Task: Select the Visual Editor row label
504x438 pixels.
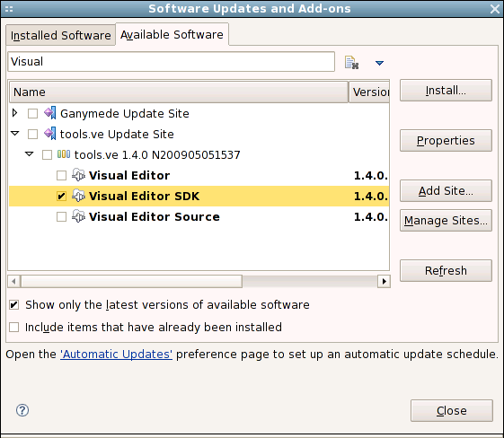Action: [129, 176]
